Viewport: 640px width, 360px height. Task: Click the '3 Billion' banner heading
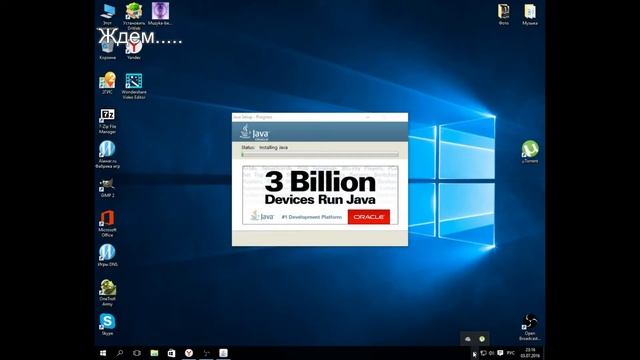[x=320, y=182]
